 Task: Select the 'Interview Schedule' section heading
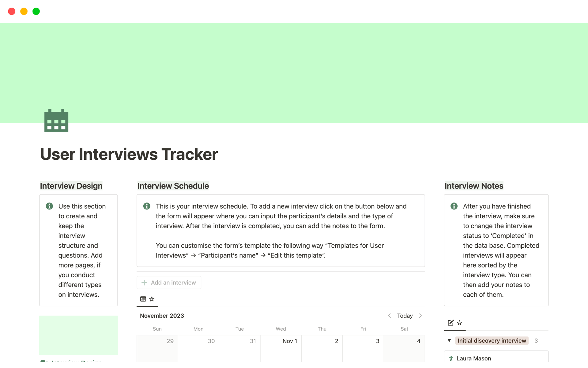173,185
